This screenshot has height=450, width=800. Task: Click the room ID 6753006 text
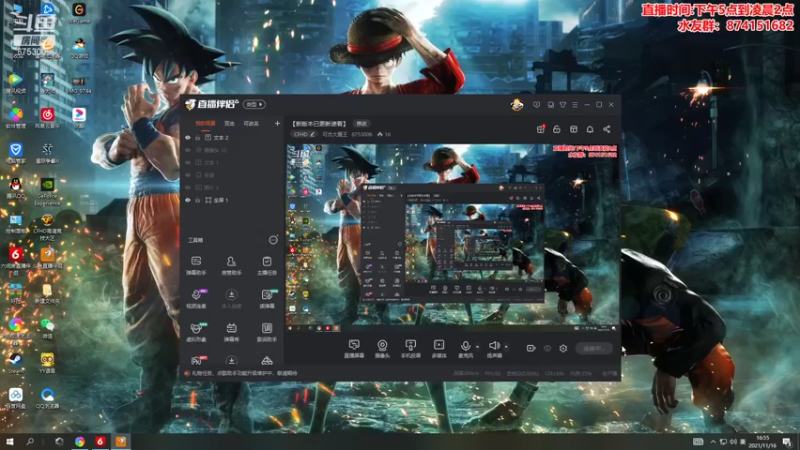[361, 135]
